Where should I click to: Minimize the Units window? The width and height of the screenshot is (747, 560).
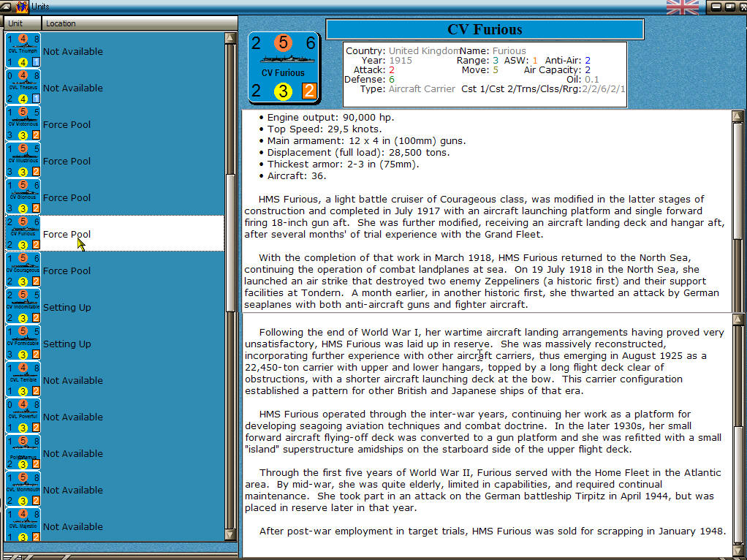pyautogui.click(x=716, y=7)
